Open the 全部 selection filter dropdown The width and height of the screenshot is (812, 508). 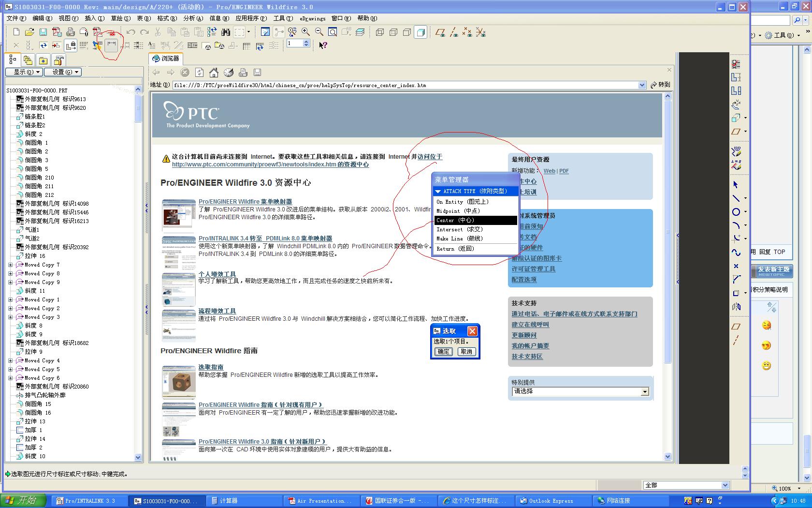(x=686, y=485)
